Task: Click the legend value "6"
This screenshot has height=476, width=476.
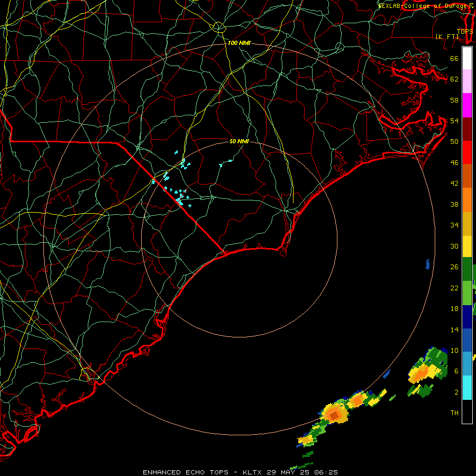Action: point(456,371)
